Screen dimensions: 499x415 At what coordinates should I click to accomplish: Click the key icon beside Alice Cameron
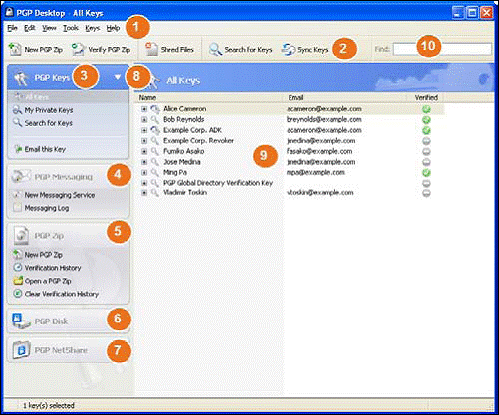tap(155, 109)
